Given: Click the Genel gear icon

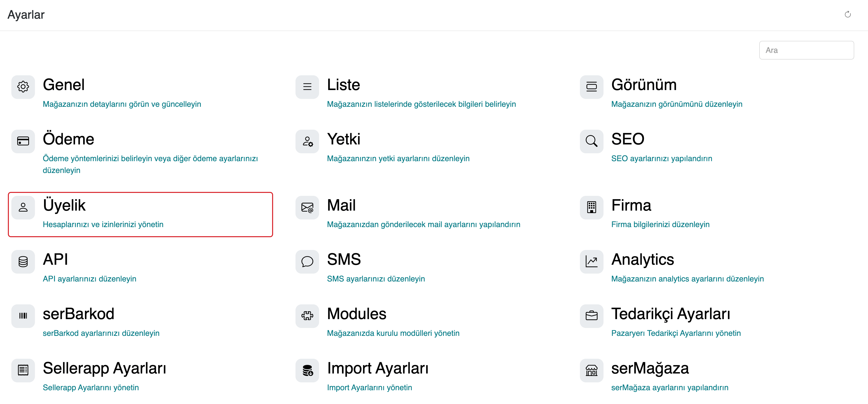Looking at the screenshot, I should point(23,87).
